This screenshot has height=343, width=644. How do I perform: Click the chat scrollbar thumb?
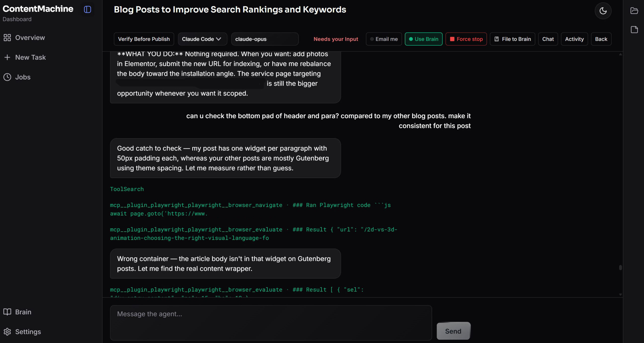620,267
